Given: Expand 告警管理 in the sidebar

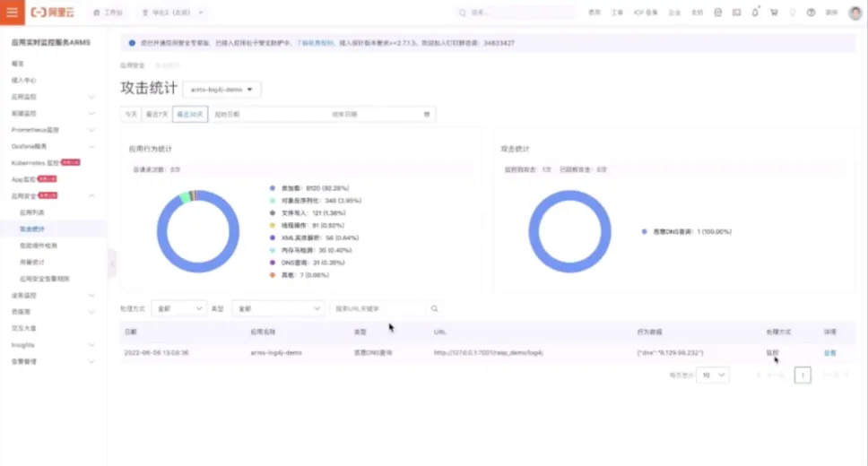Looking at the screenshot, I should click(53, 361).
